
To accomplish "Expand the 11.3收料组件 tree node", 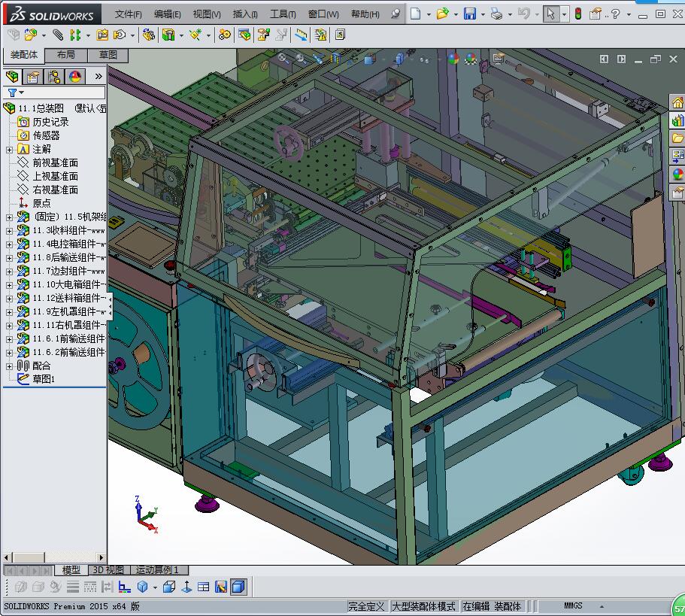I will point(9,231).
